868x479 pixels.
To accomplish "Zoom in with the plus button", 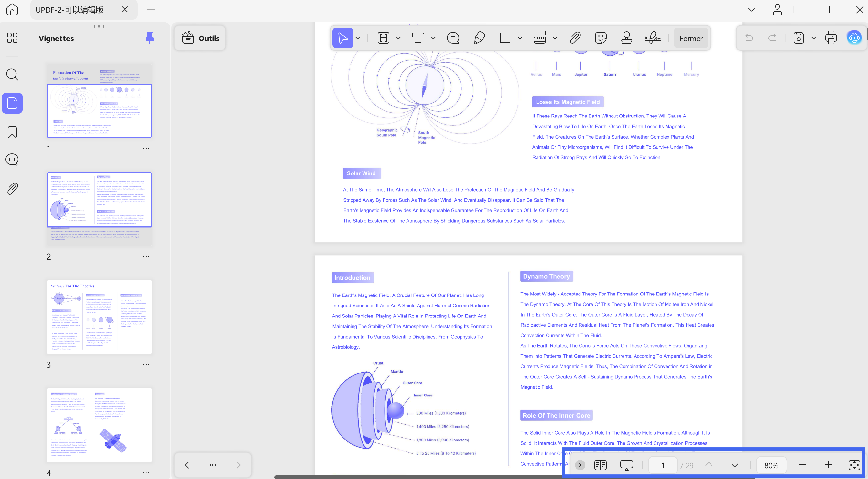I will tap(828, 465).
